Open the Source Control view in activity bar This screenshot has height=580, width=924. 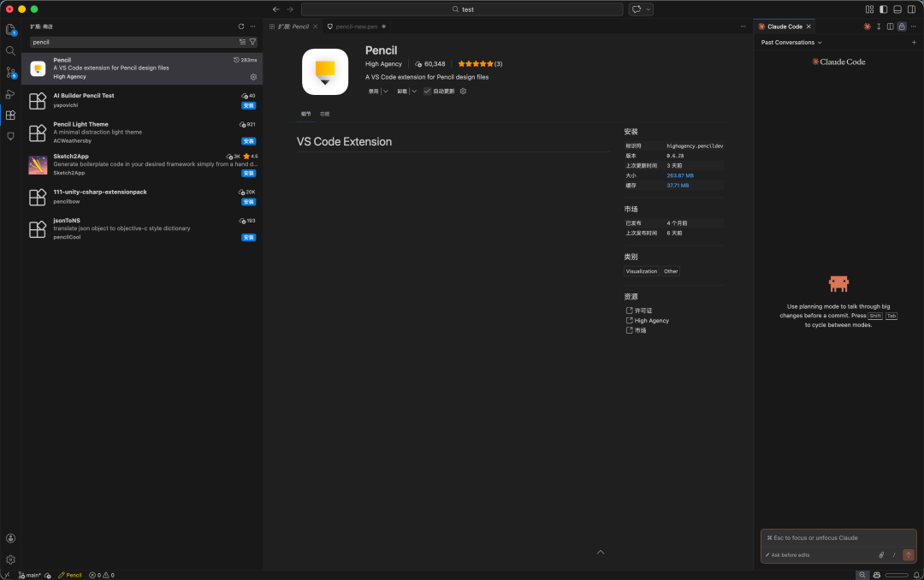click(x=10, y=72)
